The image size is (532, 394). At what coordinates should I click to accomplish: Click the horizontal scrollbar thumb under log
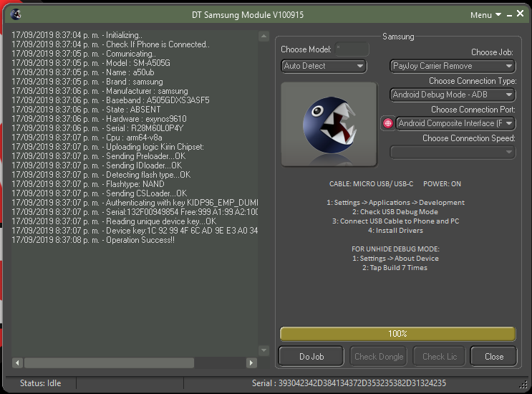[x=109, y=362]
